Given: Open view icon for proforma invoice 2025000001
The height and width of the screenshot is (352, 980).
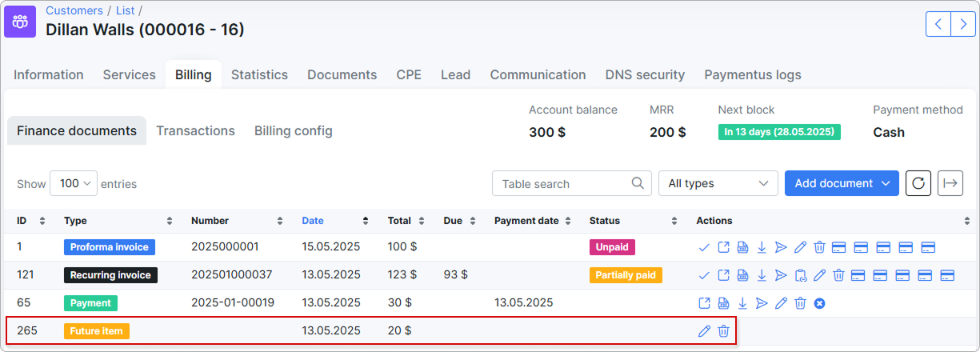Looking at the screenshot, I should pos(723,247).
